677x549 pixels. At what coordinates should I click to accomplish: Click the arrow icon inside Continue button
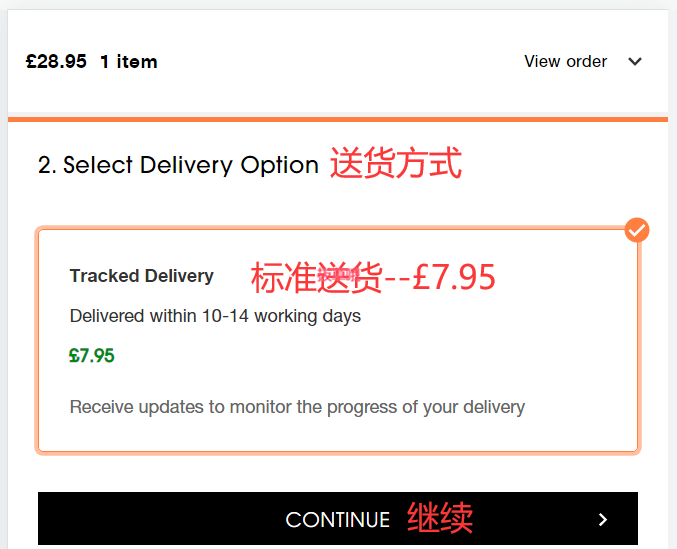point(603,519)
